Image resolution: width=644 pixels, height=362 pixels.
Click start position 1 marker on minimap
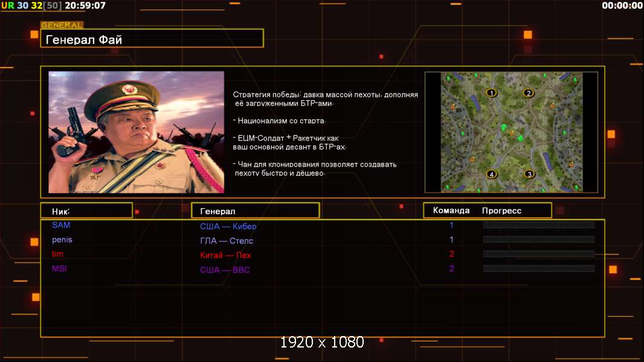(491, 93)
